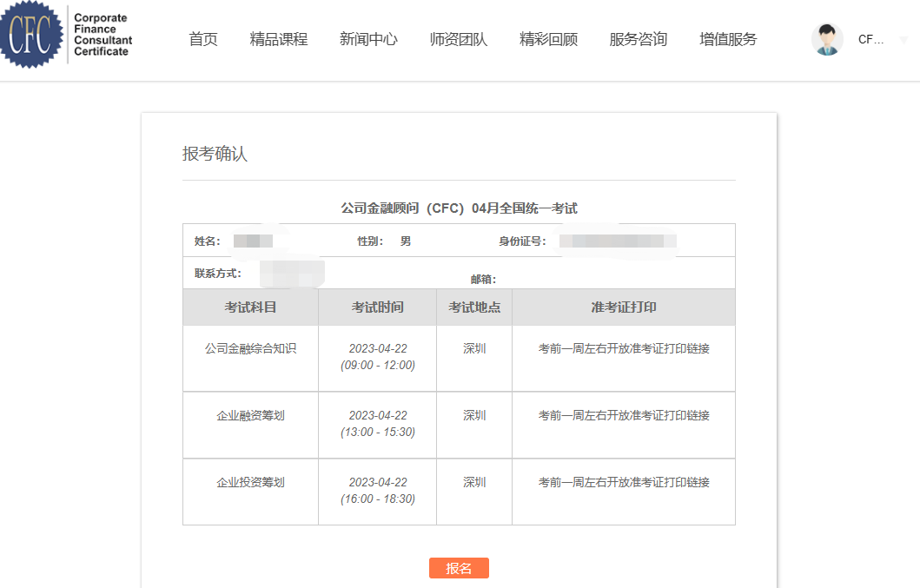Click the 考试时间 column header
Viewport: 920px width, 588px height.
(x=377, y=307)
